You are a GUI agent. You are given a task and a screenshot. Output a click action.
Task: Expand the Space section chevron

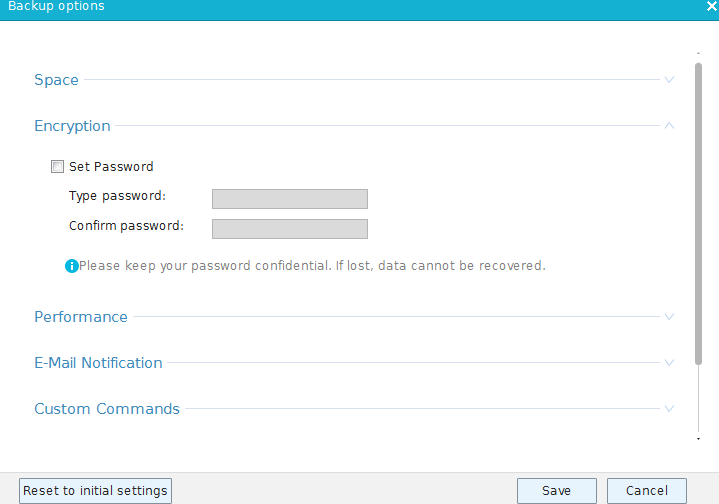point(669,80)
